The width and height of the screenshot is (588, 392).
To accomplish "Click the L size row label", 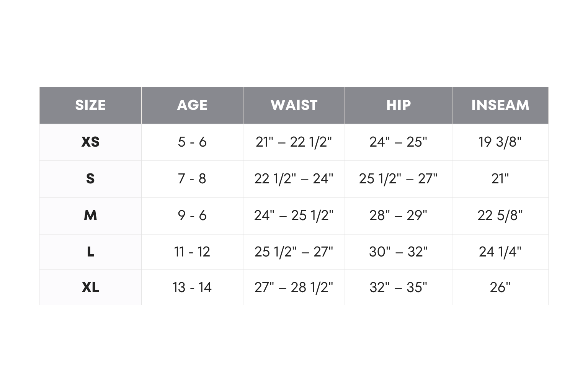I will (x=90, y=252).
